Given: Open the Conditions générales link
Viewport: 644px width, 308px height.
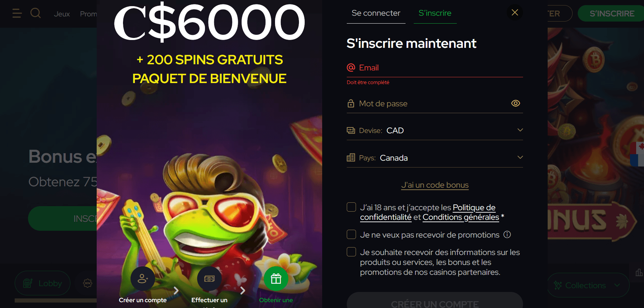Looking at the screenshot, I should (461, 217).
